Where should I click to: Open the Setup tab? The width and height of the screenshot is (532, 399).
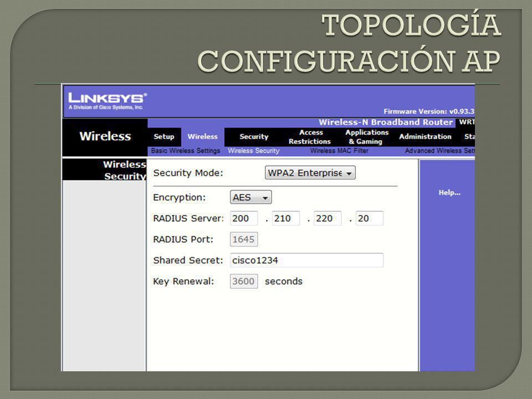pos(164,137)
